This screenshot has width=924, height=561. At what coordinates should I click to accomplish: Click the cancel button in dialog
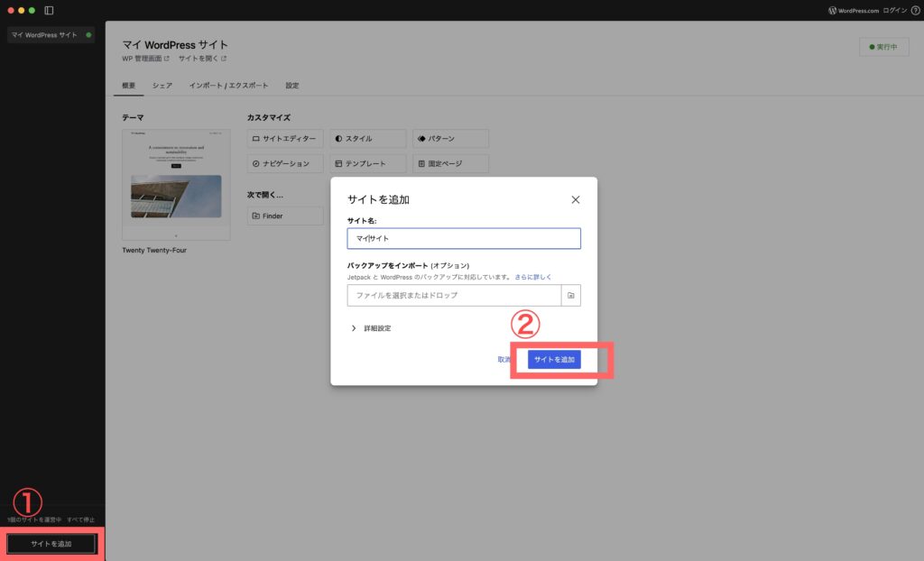point(504,360)
